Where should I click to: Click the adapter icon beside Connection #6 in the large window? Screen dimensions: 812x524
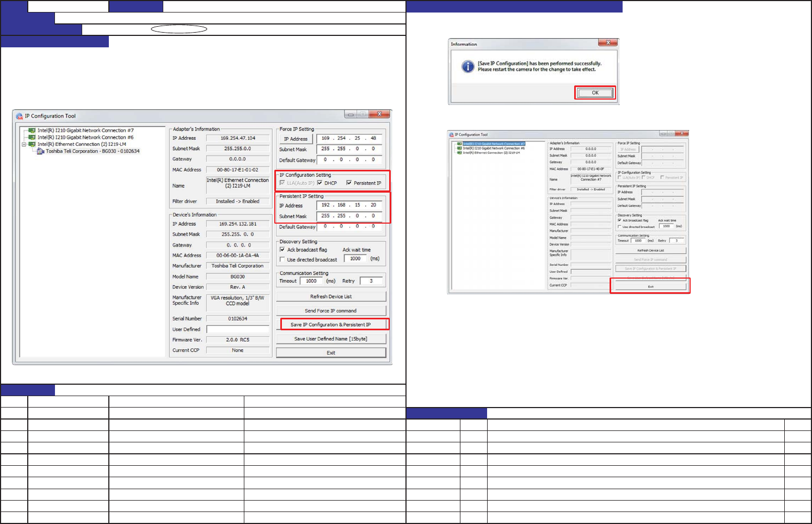click(x=32, y=137)
